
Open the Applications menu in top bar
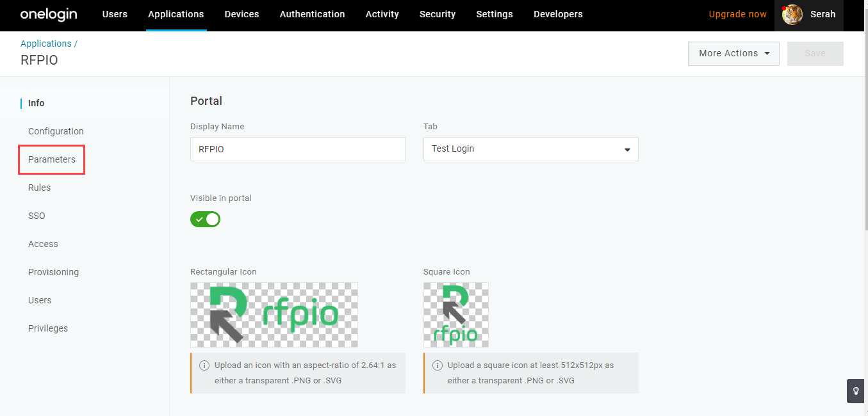(x=176, y=14)
